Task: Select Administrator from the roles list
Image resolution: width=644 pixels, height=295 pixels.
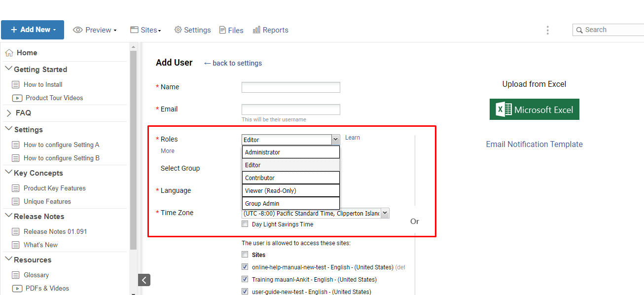Action: 290,152
